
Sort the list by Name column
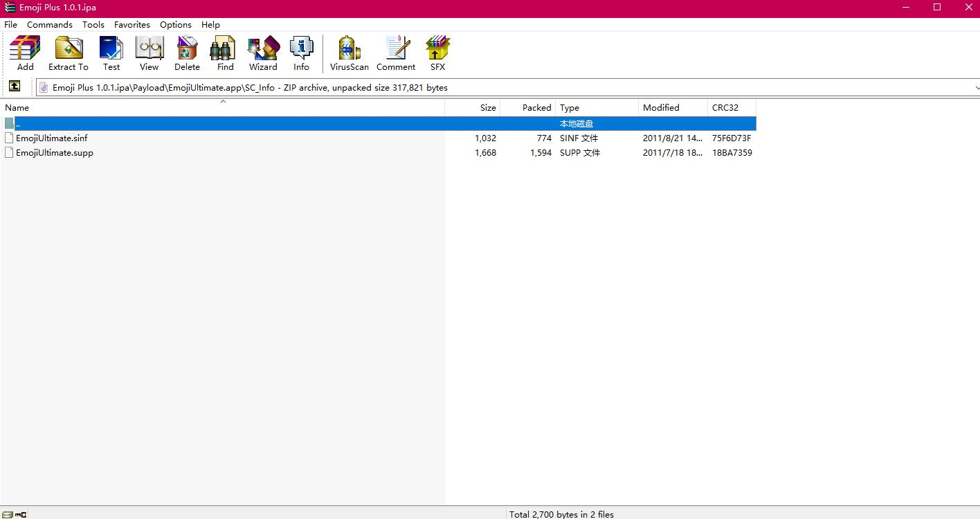coord(222,107)
